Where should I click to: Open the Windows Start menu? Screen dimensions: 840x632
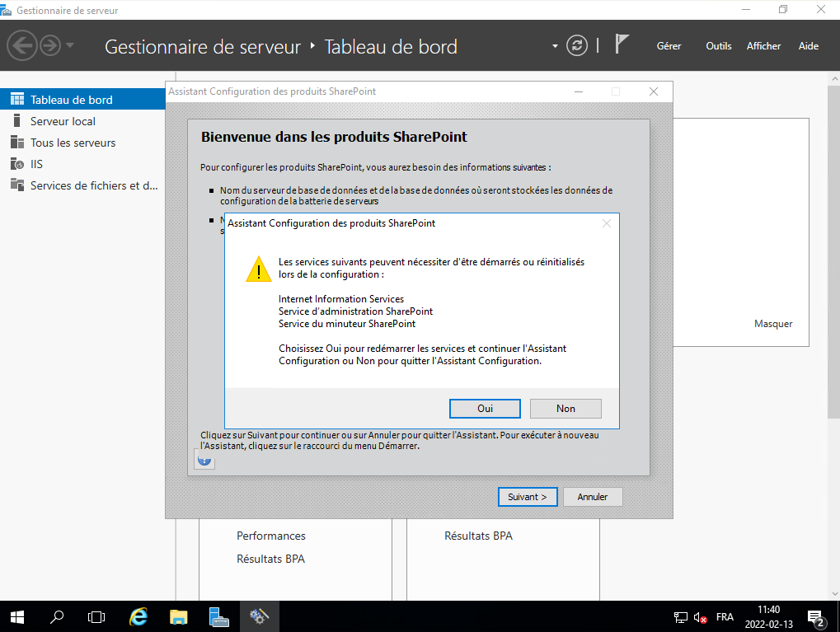point(17,617)
